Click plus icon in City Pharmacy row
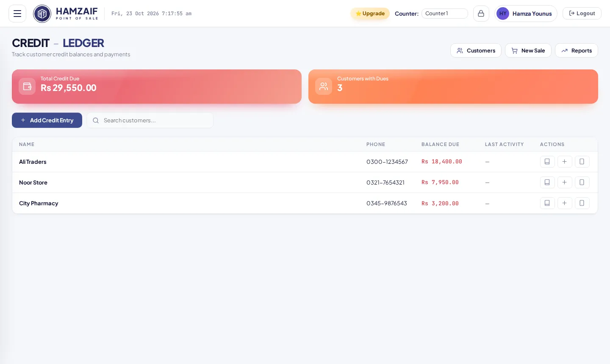Viewport: 610px width, 364px height. coord(565,203)
